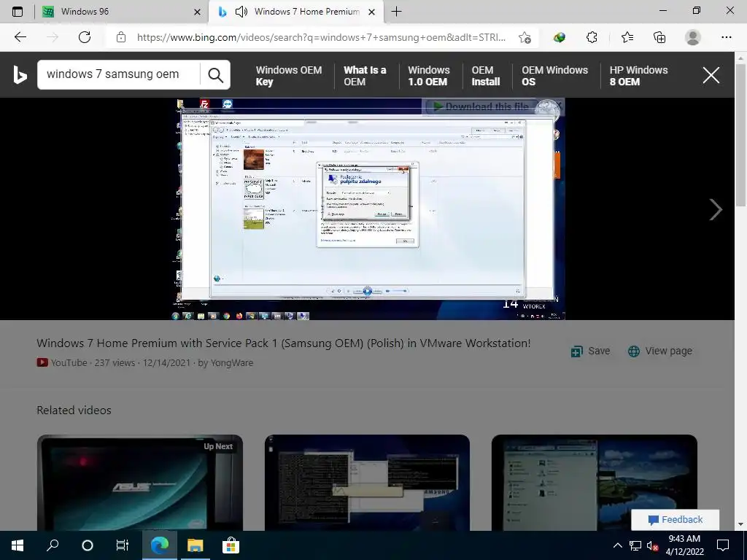Close the Windows 96 tab
This screenshot has width=747, height=560.
click(x=197, y=12)
